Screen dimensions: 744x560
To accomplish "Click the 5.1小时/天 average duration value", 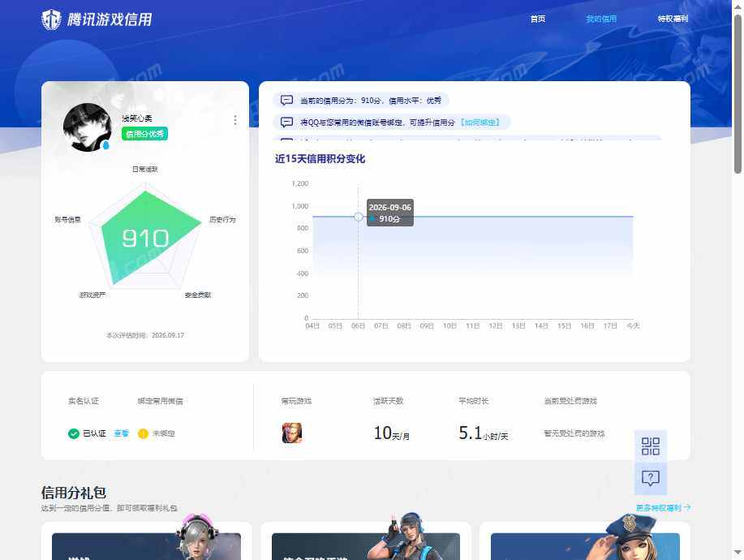I will click(x=483, y=433).
